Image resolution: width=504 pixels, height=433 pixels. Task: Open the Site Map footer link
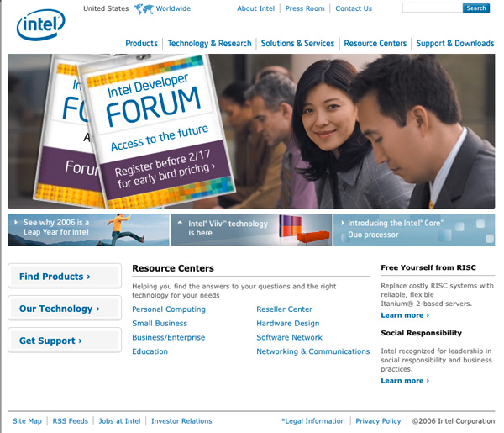[x=28, y=421]
